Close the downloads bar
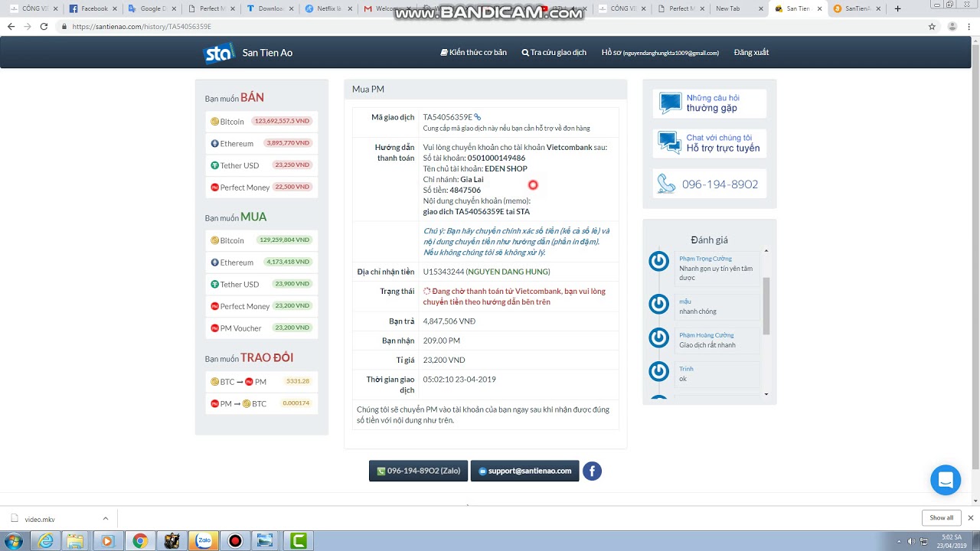980x551 pixels. click(970, 518)
